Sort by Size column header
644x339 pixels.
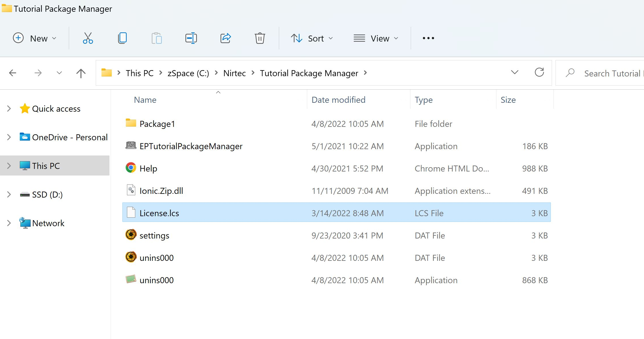(508, 100)
